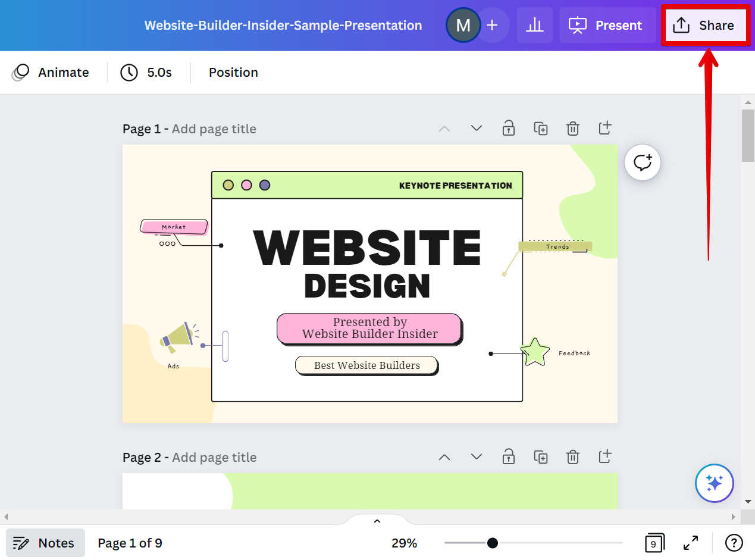Toggle the Notes panel
This screenshot has width=755, height=560.
[45, 543]
